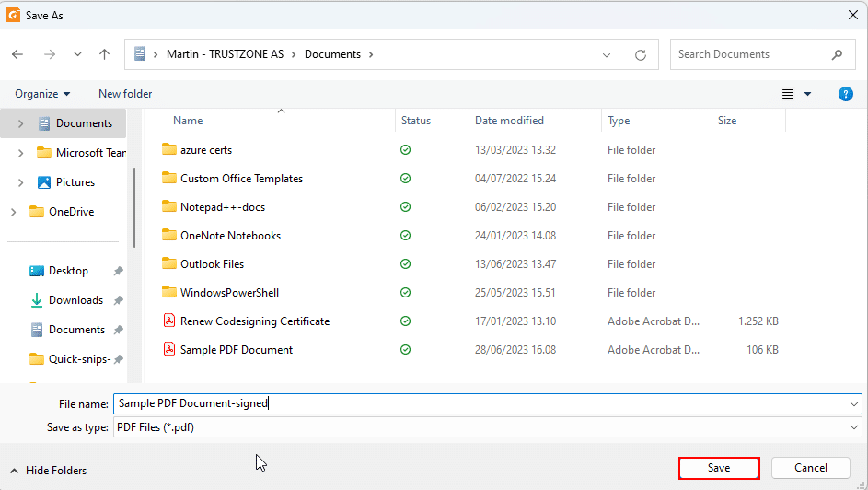This screenshot has height=490, width=868.
Task: Click chevron after Martin - TRUSTZONE AS
Action: 294,54
